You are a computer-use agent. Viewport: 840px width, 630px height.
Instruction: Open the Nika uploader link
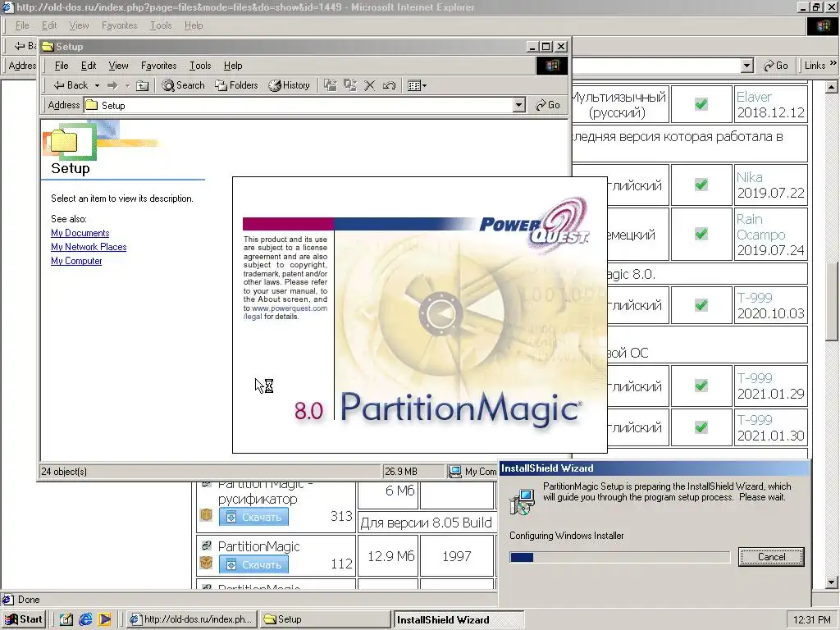click(750, 177)
